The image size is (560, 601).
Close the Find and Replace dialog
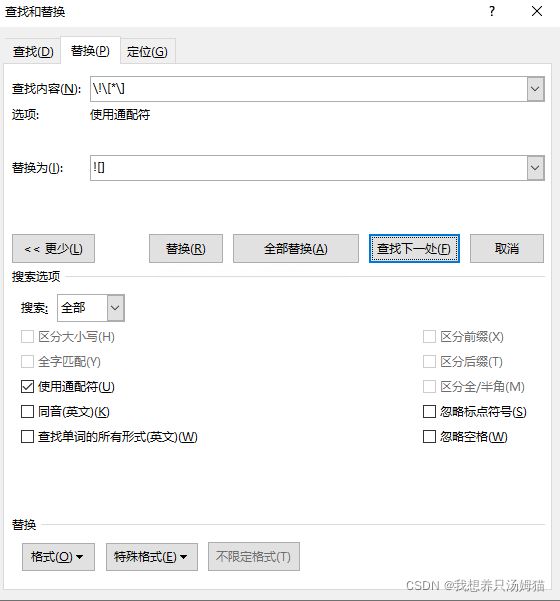coord(537,11)
